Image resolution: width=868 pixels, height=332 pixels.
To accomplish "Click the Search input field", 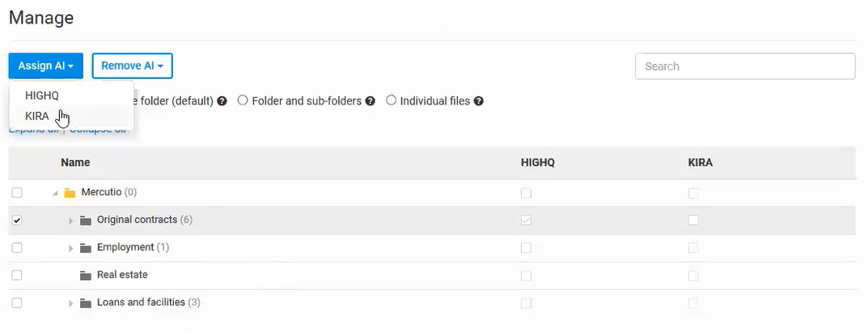I will (745, 66).
